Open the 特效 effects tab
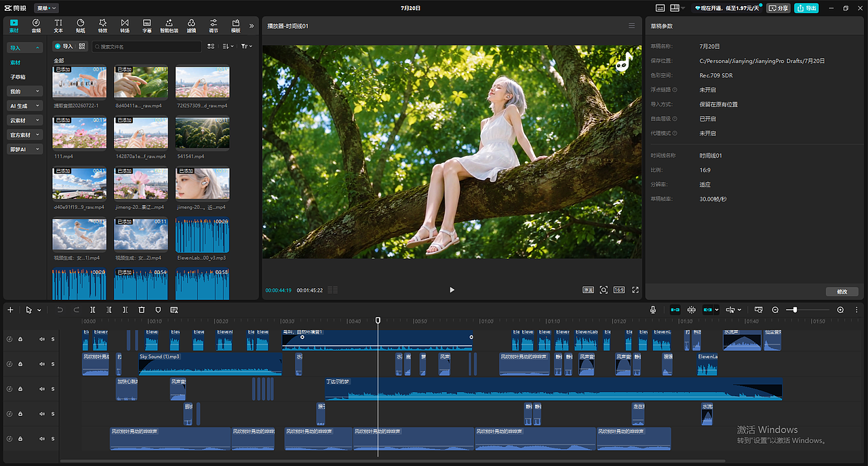 (x=102, y=26)
